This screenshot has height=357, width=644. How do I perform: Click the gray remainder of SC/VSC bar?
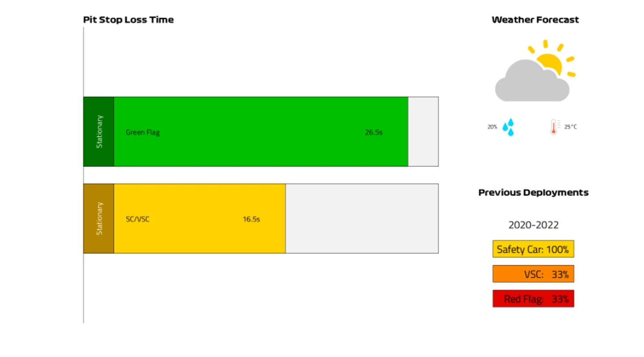[x=362, y=218]
